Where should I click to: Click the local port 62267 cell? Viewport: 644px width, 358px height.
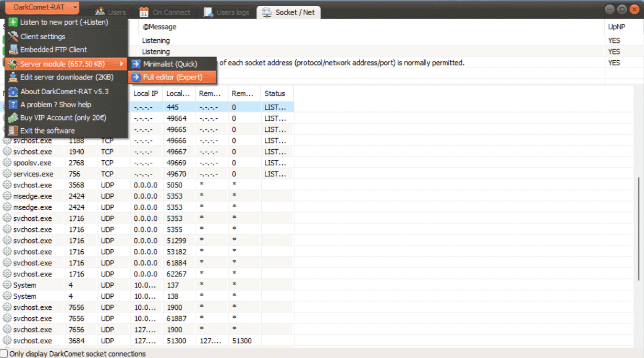click(x=180, y=274)
